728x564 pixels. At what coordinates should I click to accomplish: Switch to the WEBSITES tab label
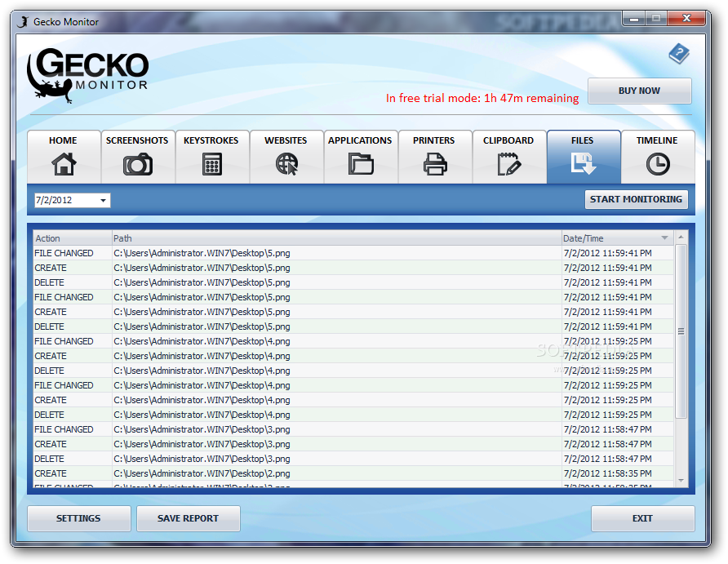[286, 140]
